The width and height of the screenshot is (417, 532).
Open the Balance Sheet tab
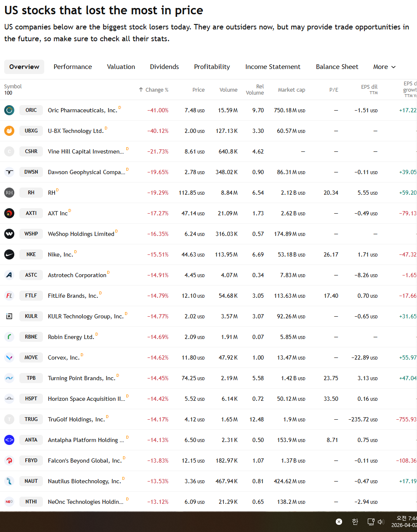(337, 67)
